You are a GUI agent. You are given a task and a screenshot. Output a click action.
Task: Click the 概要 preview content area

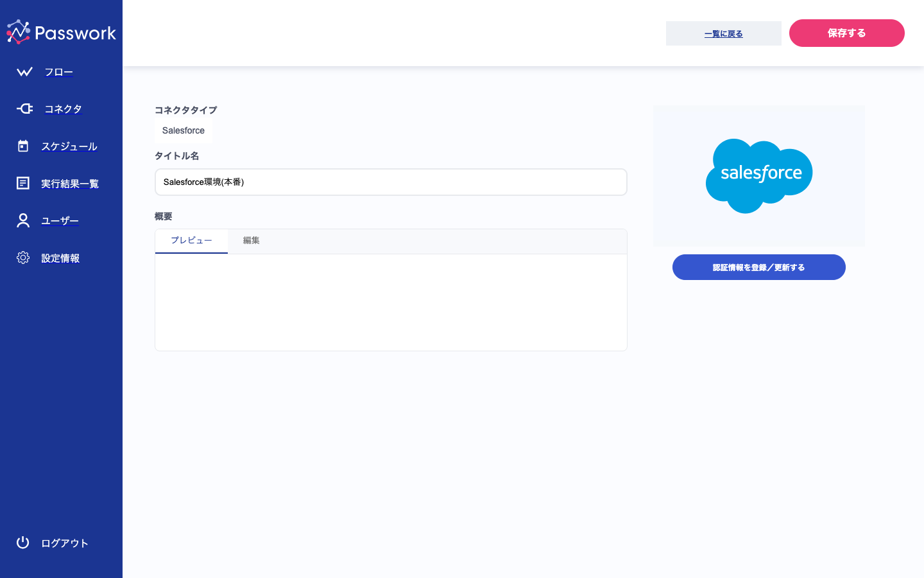[x=391, y=302]
